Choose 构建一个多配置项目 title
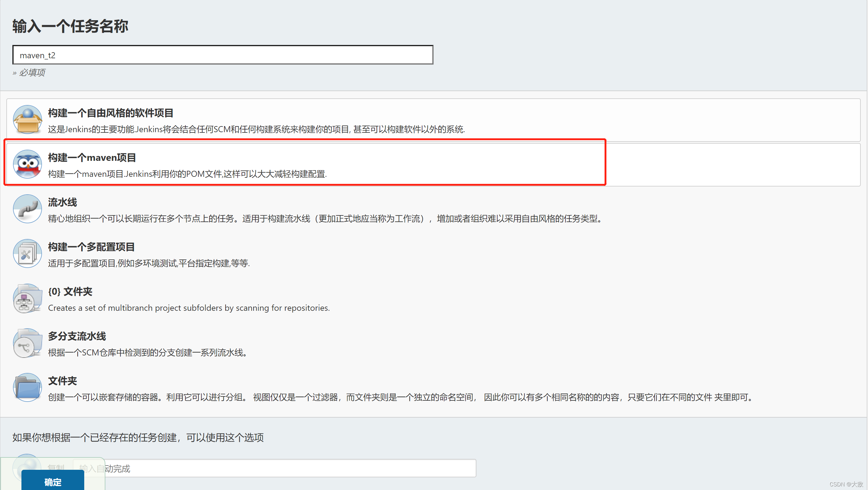868x490 pixels. (x=91, y=247)
